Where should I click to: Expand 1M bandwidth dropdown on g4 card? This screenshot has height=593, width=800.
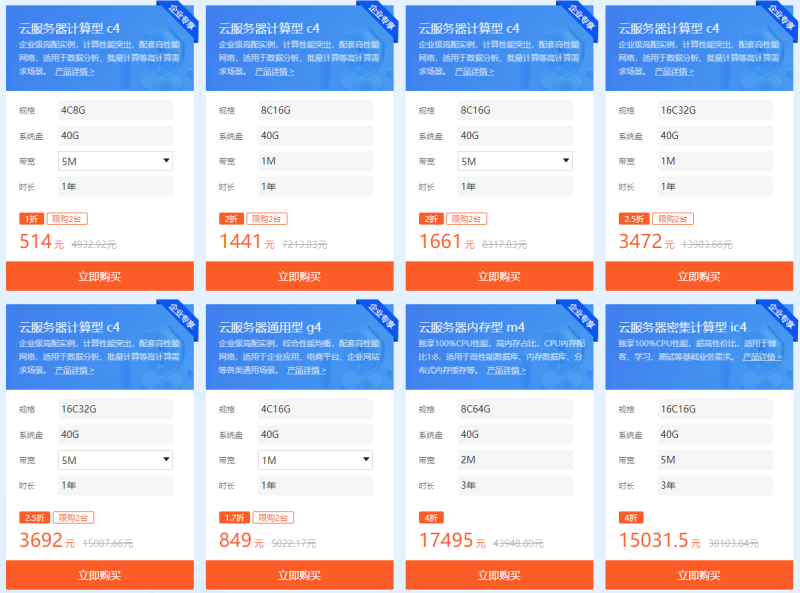click(x=315, y=460)
